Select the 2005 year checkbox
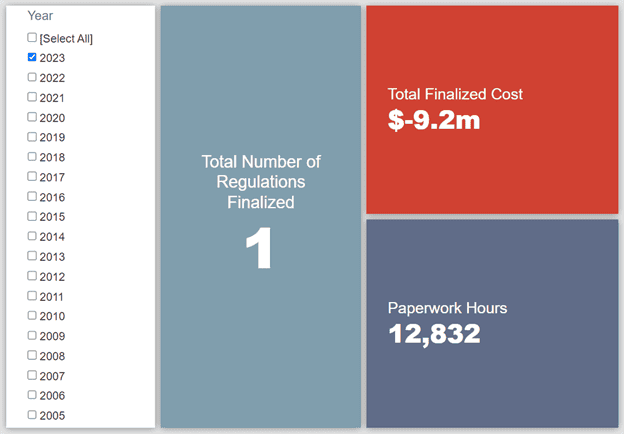 (x=32, y=415)
